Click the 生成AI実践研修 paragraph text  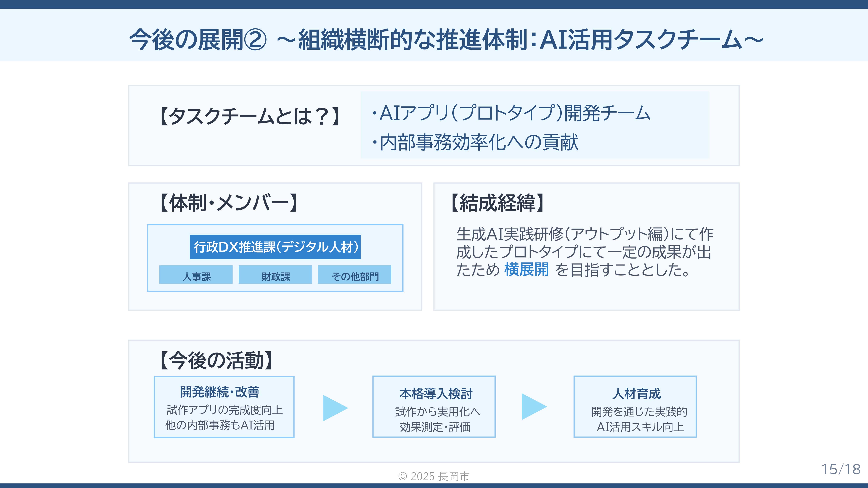coord(584,252)
